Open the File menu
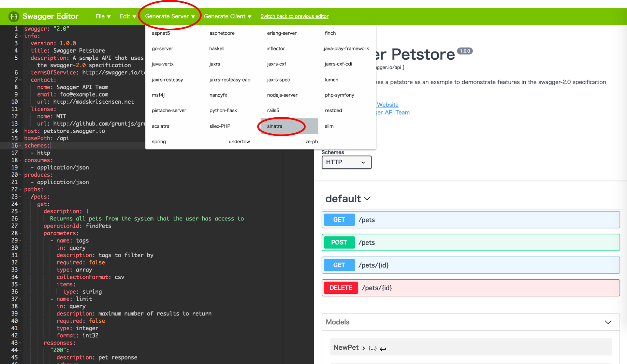The width and height of the screenshot is (627, 364). point(102,16)
